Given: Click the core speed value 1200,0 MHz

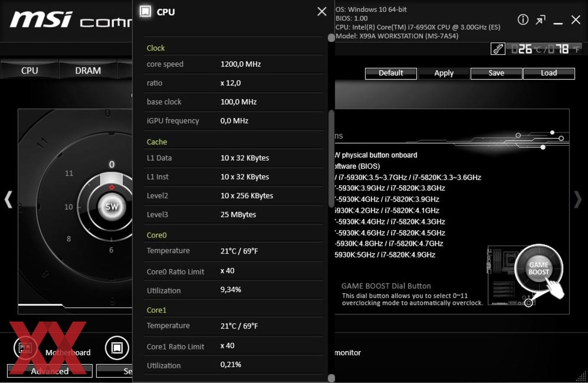Looking at the screenshot, I should (240, 64).
